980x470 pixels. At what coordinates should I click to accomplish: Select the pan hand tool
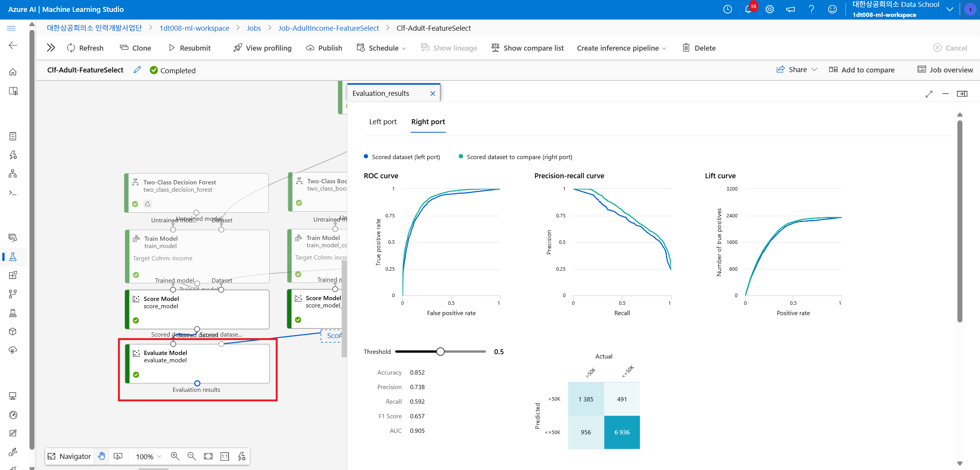click(x=101, y=456)
